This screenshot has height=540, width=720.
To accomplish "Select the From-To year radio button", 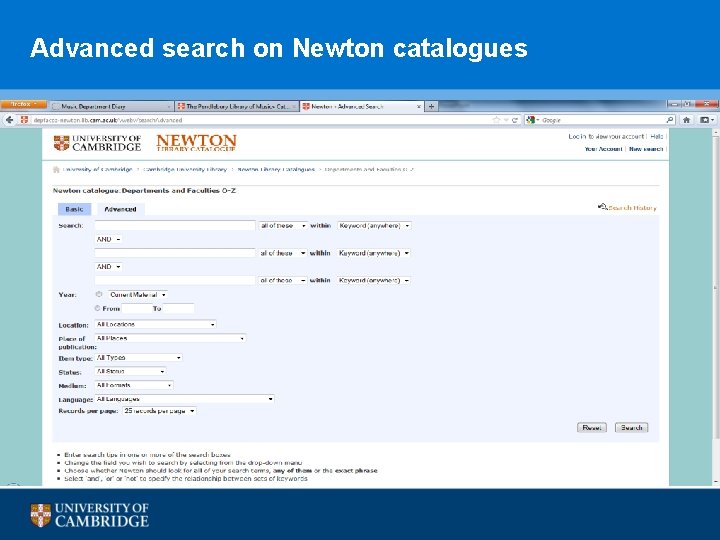I will 97,308.
